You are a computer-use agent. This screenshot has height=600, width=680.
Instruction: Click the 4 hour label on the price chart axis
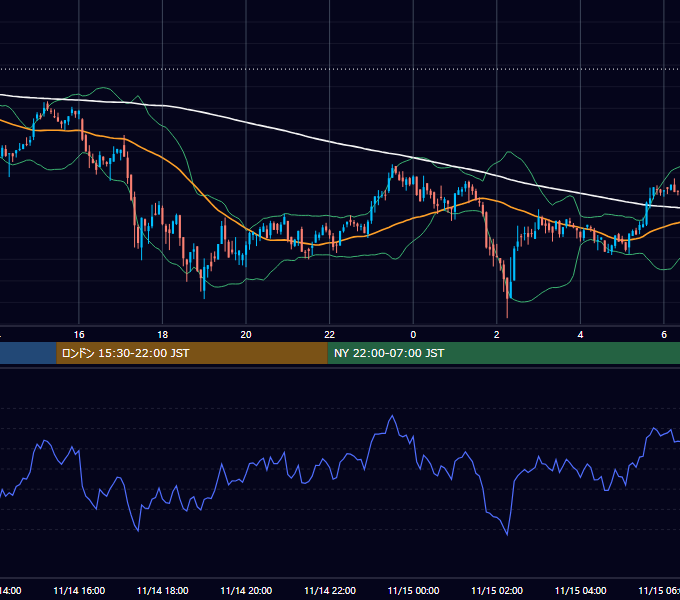(x=580, y=335)
